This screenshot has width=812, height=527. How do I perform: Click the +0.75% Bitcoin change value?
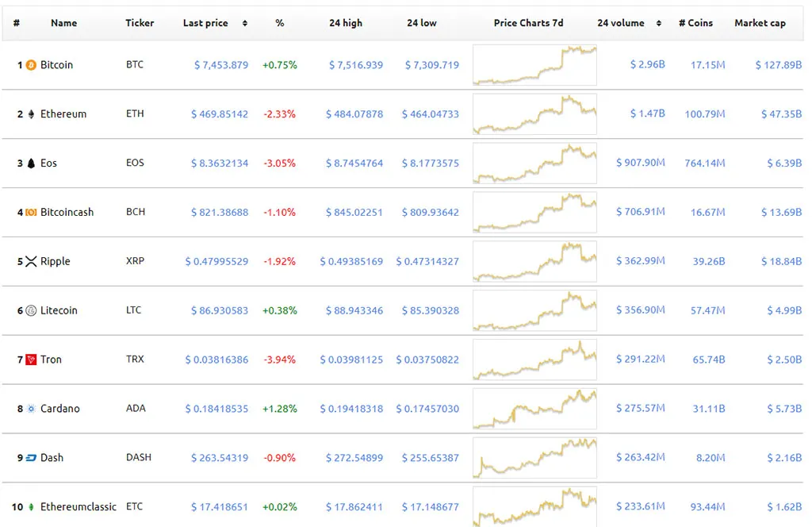(280, 65)
